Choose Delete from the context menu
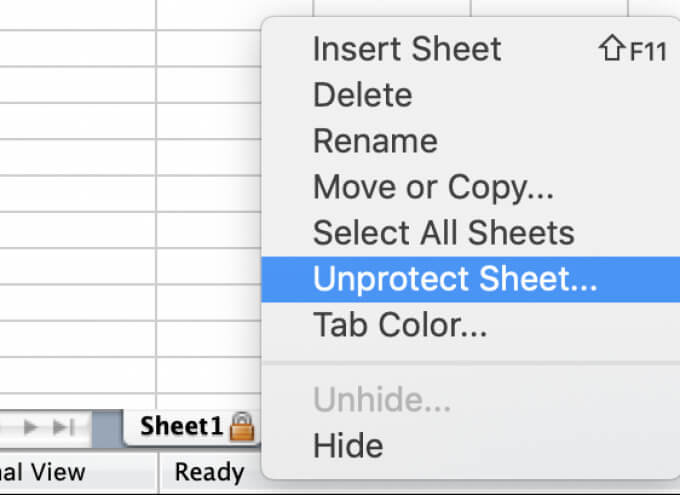 tap(362, 95)
